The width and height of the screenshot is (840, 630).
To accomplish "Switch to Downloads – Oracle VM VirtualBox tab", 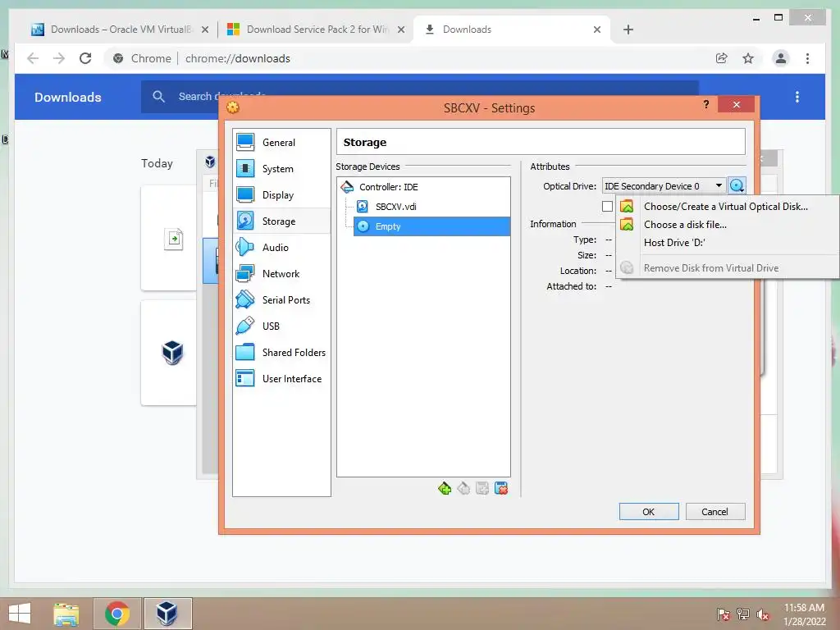I will 120,30.
